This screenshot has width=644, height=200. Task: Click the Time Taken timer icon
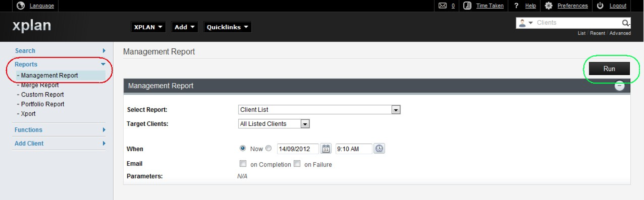click(x=467, y=5)
